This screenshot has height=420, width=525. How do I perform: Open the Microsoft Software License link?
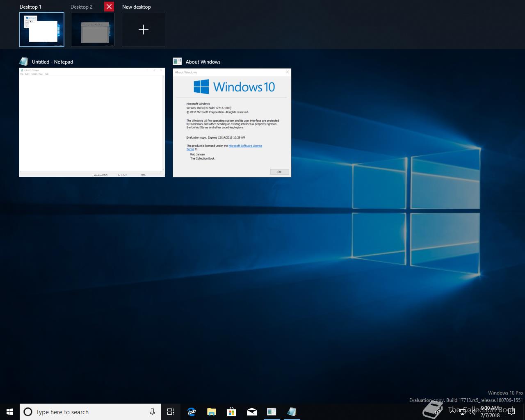245,146
